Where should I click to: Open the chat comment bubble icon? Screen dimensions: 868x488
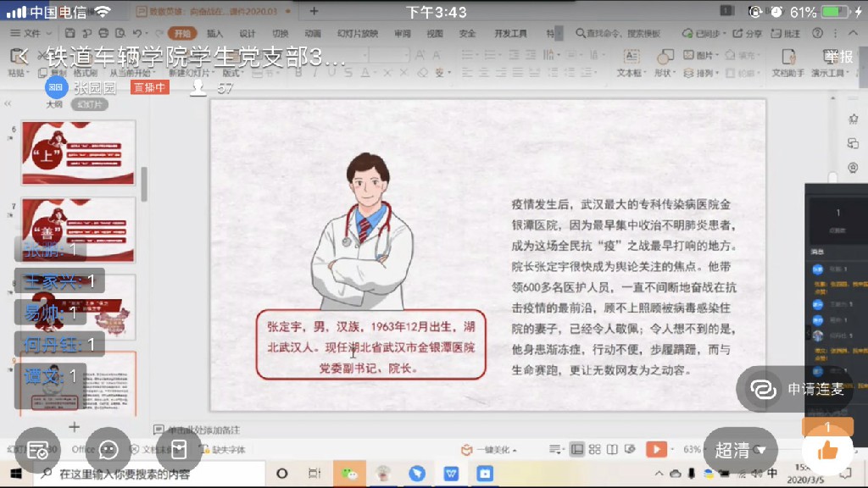tap(108, 450)
